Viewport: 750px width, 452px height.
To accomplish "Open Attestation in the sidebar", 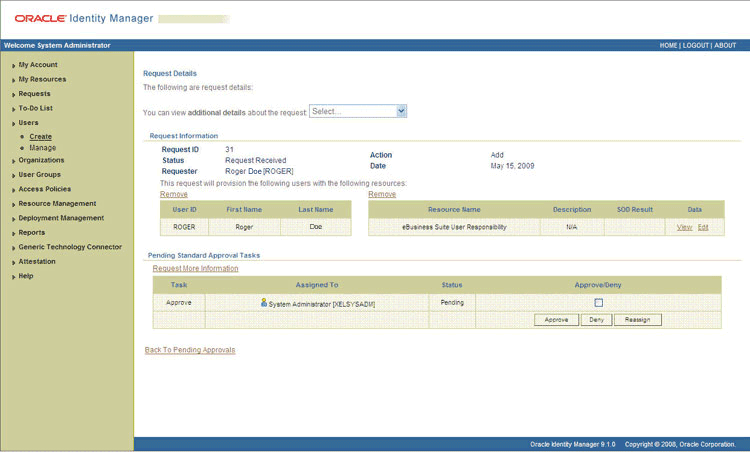I will click(37, 261).
